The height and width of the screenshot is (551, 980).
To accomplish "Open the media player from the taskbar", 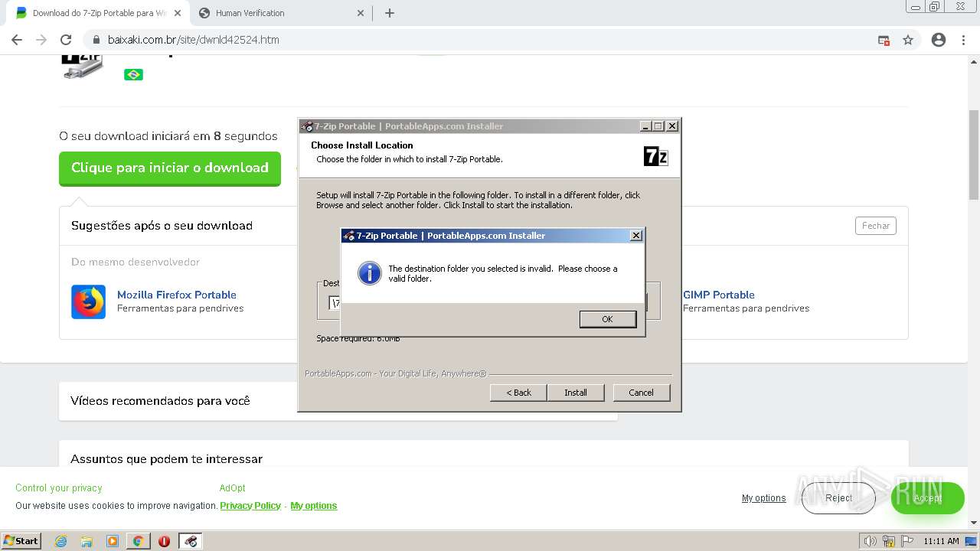I will 113,541.
